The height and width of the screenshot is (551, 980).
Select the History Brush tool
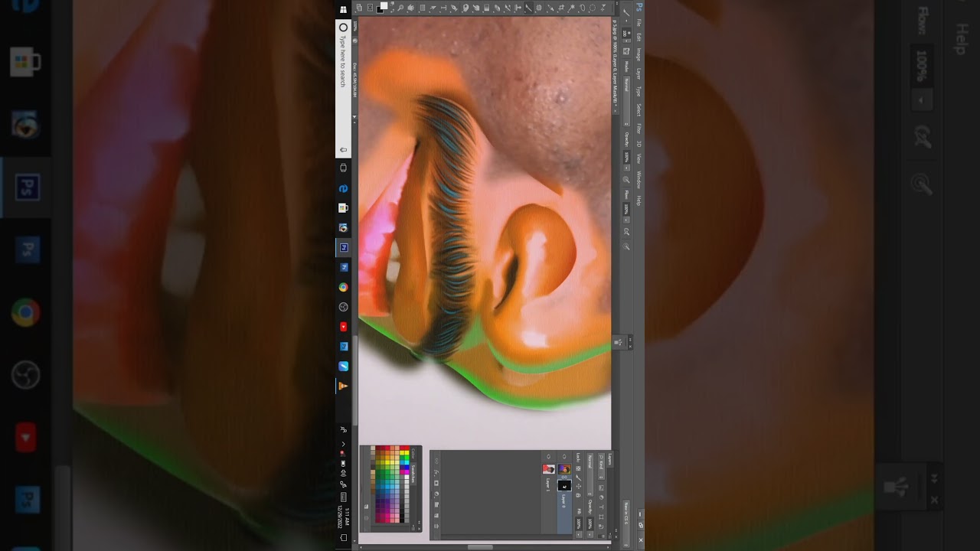click(507, 8)
